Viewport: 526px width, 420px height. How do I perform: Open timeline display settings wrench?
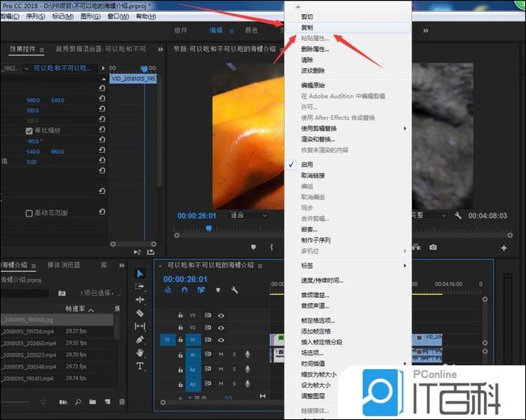point(235,290)
